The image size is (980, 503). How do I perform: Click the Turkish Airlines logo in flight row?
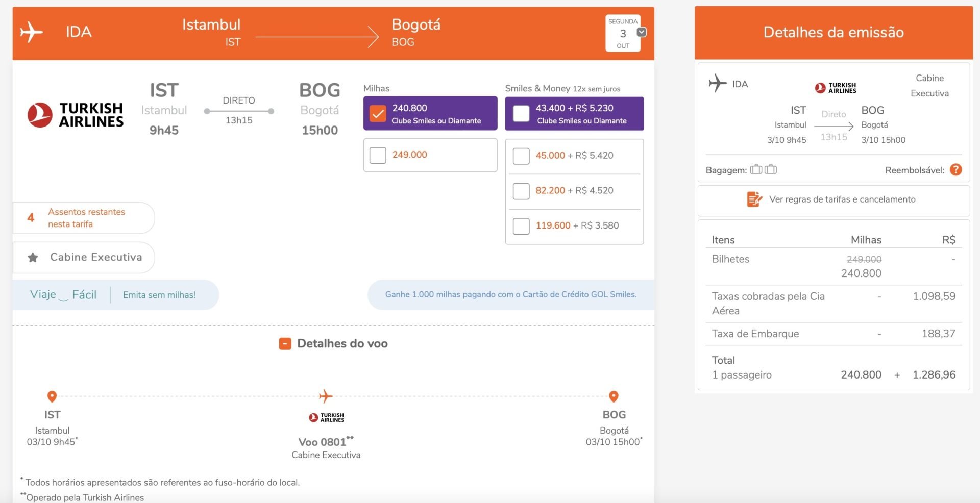click(76, 115)
